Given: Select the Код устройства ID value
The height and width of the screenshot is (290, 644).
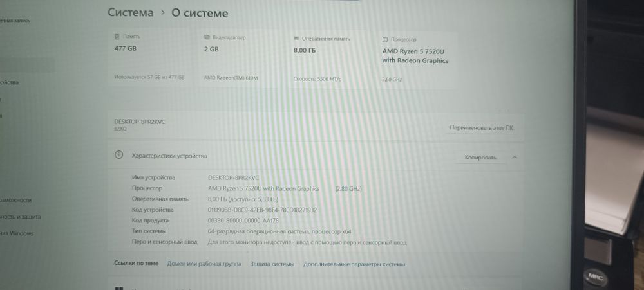Looking at the screenshot, I should tap(263, 210).
